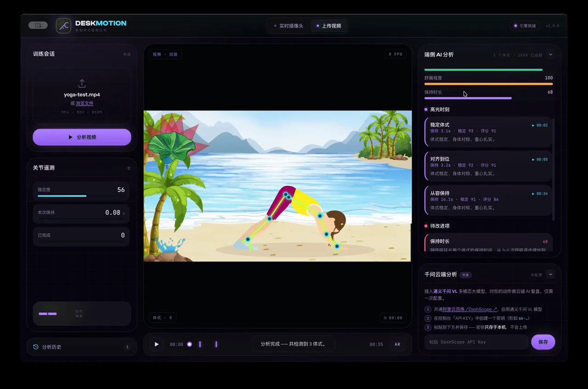
Task: Collapse the 千问云端分析 panel chevron
Action: tap(551, 275)
